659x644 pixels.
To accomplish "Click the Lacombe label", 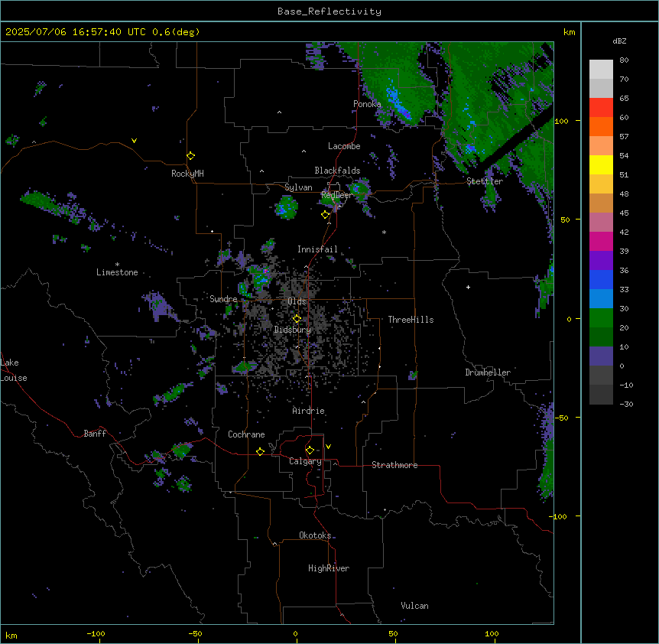I will point(344,146).
